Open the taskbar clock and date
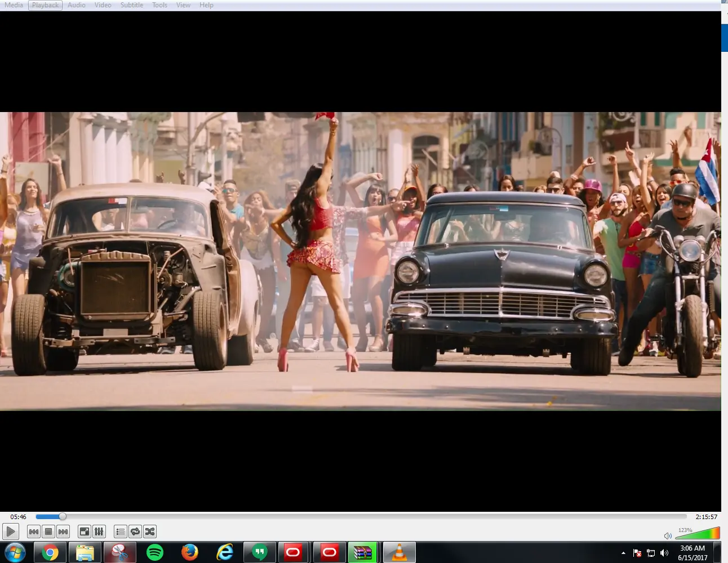Image resolution: width=728 pixels, height=563 pixels. [693, 553]
